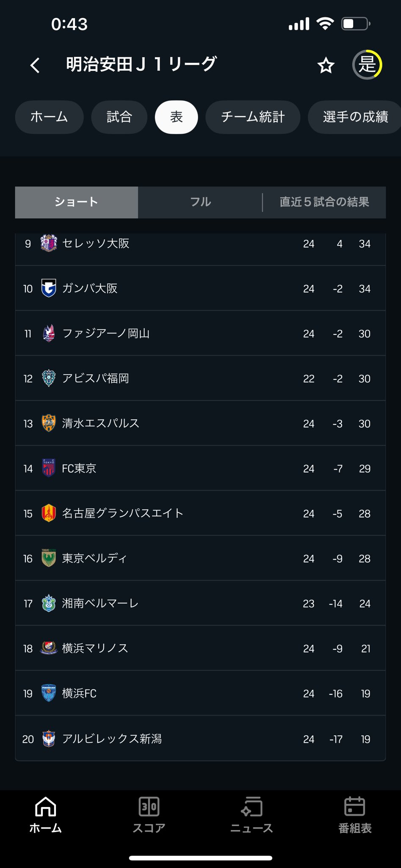Tap the back arrow icon

point(35,65)
